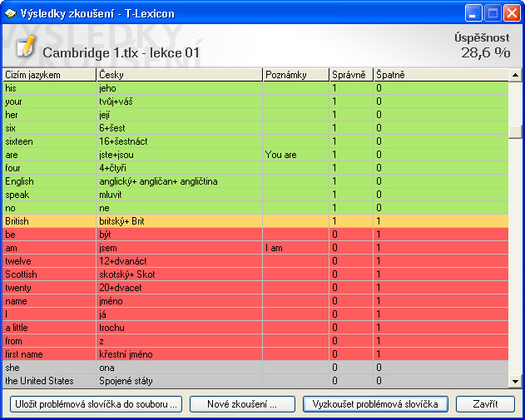The width and height of the screenshot is (525, 420).
Task: Close the window with the red X
Action: (512, 13)
